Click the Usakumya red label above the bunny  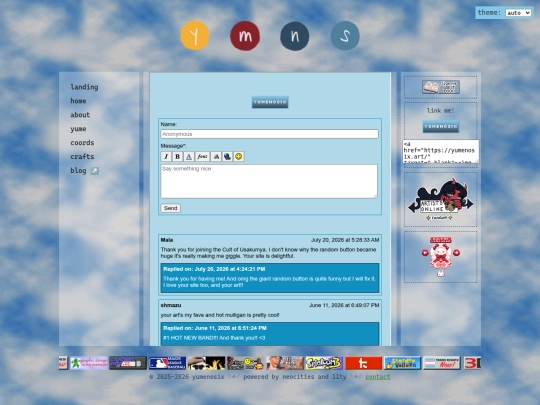click(441, 240)
